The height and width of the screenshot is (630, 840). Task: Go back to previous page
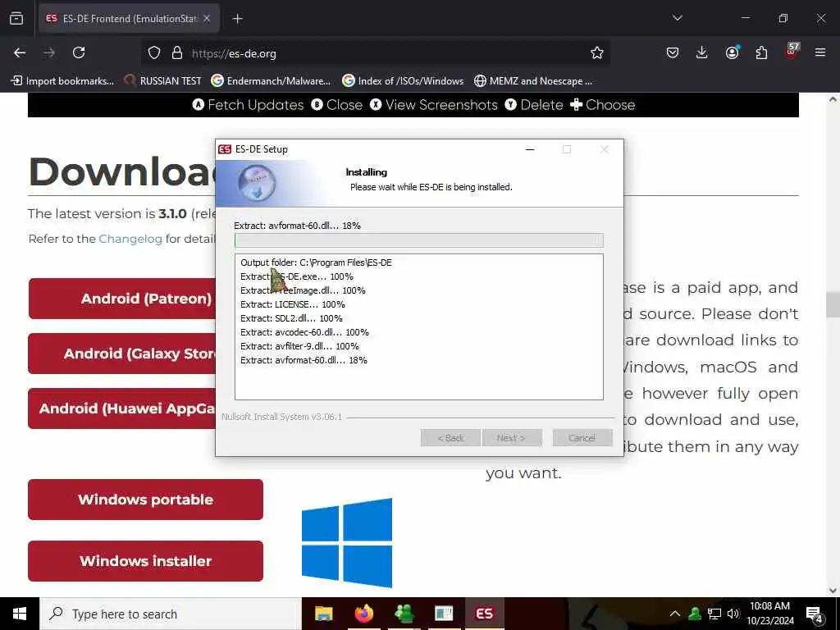coord(20,52)
